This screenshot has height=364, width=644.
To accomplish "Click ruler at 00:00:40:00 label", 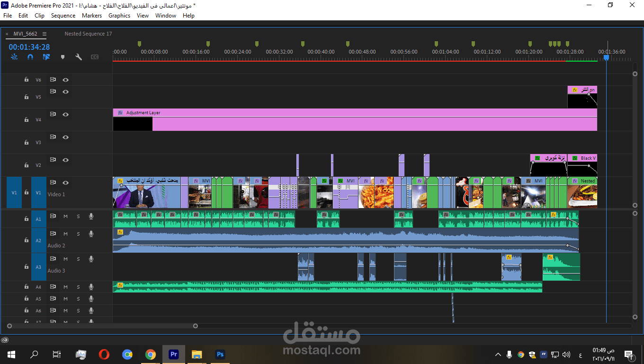I will [321, 52].
